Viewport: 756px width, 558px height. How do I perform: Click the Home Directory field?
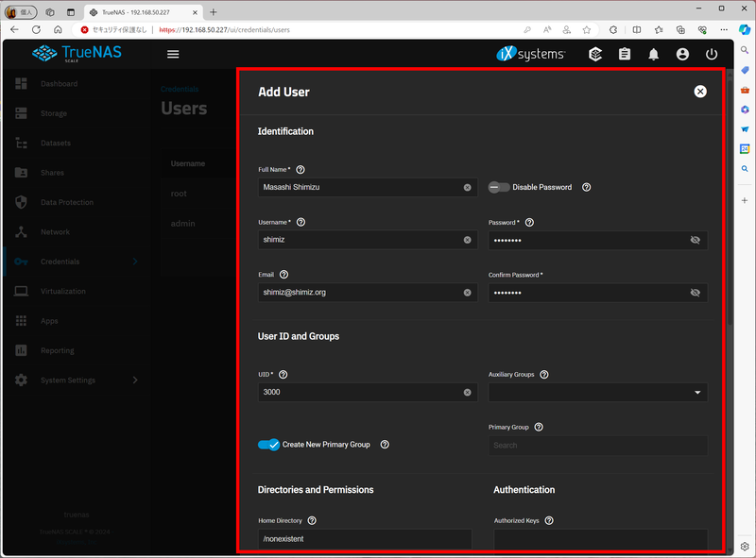pyautogui.click(x=365, y=539)
